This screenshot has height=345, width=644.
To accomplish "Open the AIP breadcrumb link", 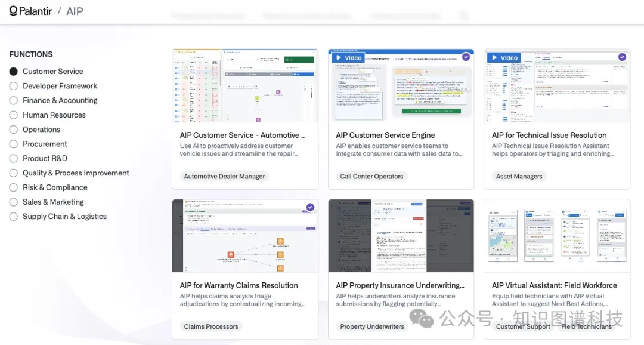I will click(75, 11).
